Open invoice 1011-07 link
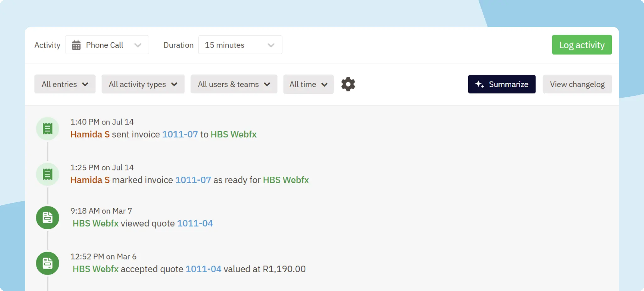This screenshot has height=291, width=644. [x=180, y=134]
